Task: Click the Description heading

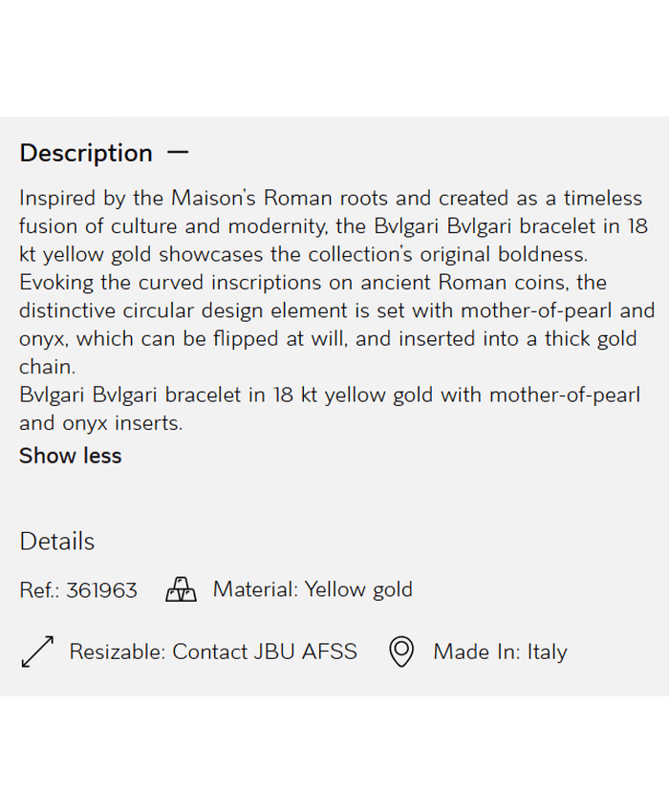Action: 86,153
